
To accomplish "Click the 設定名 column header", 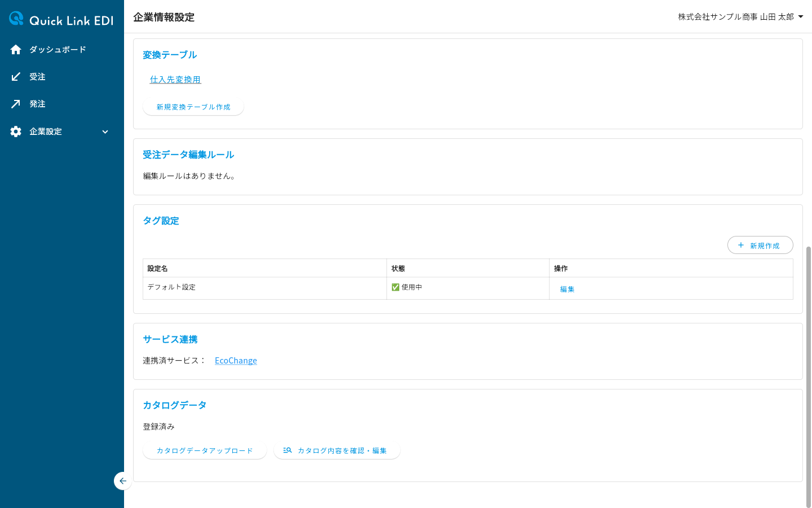I will (x=264, y=268).
